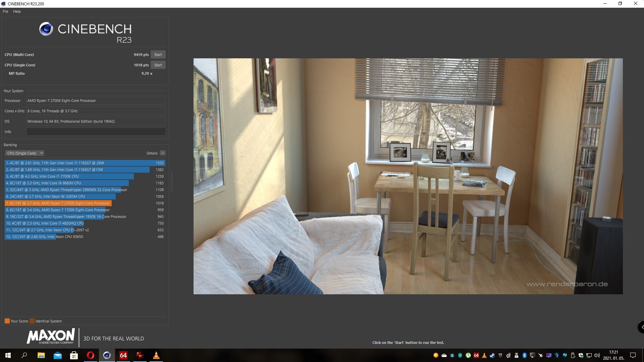The width and height of the screenshot is (644, 362).
Task: Select ranking row 10 Core i7-4850HQ
Action: coord(85,223)
